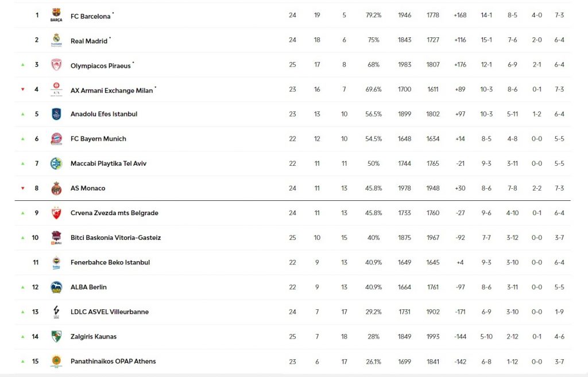
Task: Click the LDLC ASVEL Villeurbanne logo
Action: click(x=56, y=312)
